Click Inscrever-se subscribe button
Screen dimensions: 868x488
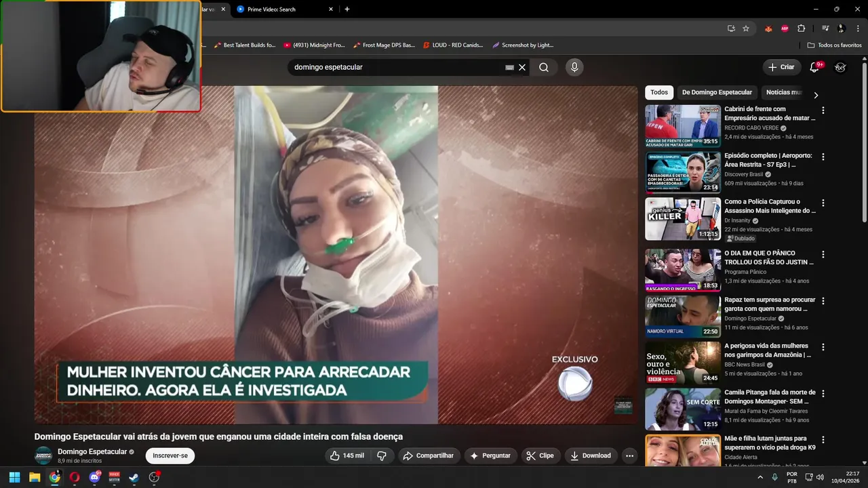point(170,455)
